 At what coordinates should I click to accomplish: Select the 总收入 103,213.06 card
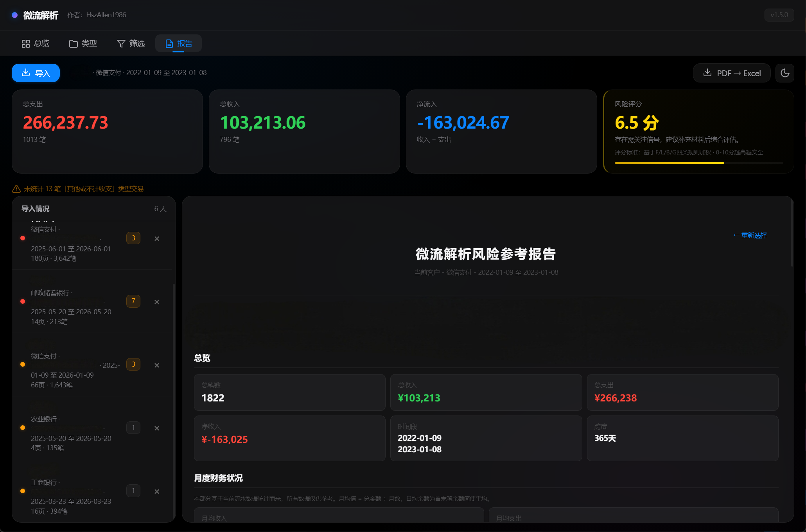(x=304, y=131)
